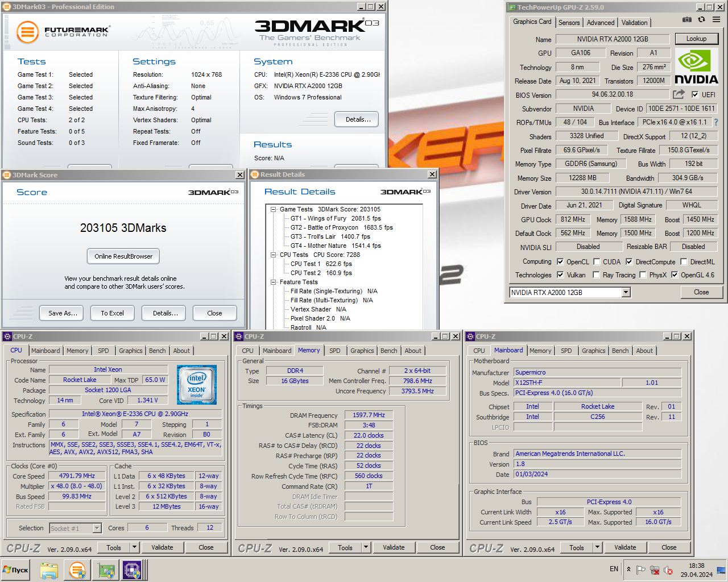Click the Online ResultBrowser button
Image resolution: width=728 pixels, height=582 pixels.
pos(123,256)
